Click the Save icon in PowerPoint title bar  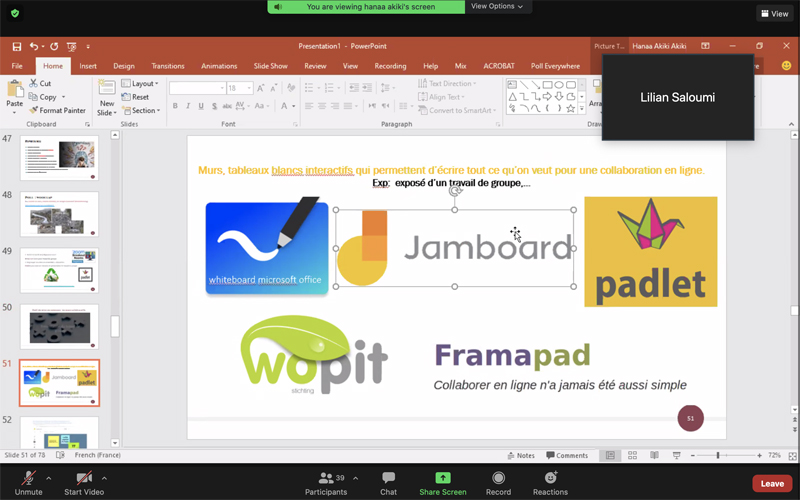coord(17,46)
